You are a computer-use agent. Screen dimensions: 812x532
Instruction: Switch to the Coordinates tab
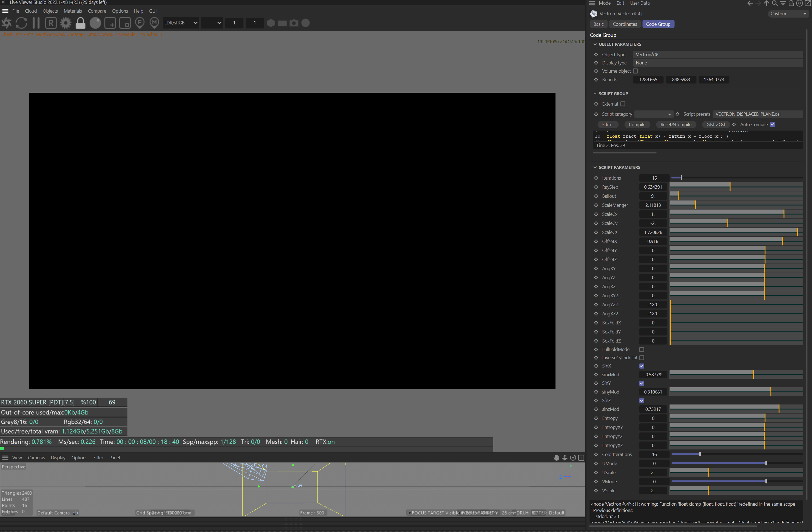pos(624,24)
